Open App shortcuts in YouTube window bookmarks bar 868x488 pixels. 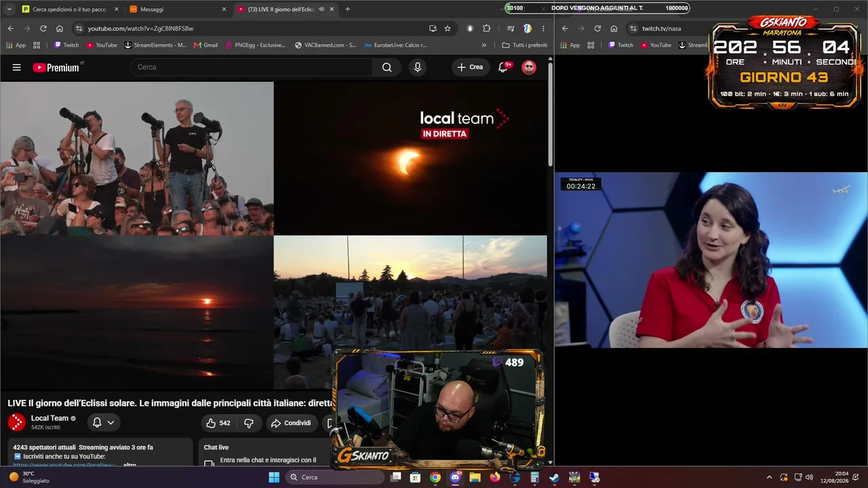[16, 45]
